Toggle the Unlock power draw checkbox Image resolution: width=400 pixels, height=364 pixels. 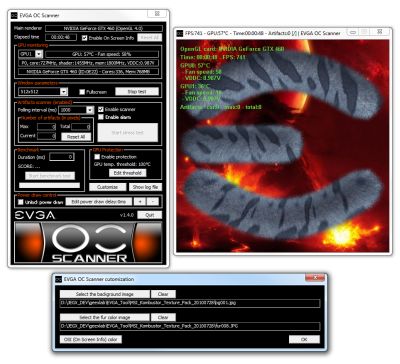pos(21,202)
